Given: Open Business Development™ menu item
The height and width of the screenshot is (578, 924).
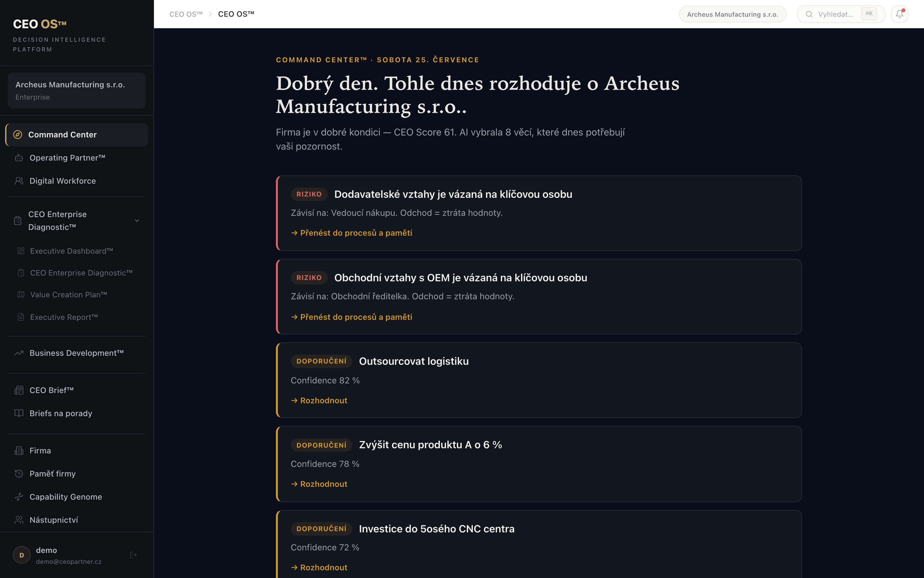Looking at the screenshot, I should coord(77,353).
